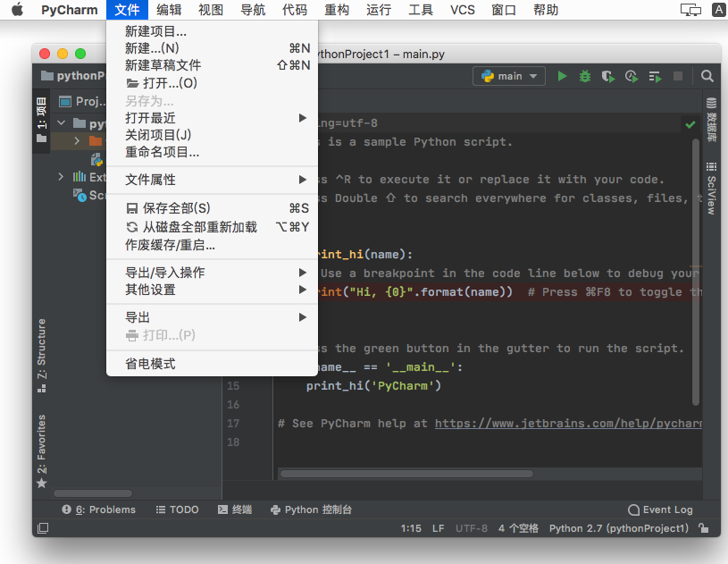Toggle the read-only lock icon in the status bar
728x564 pixels.
[x=704, y=528]
